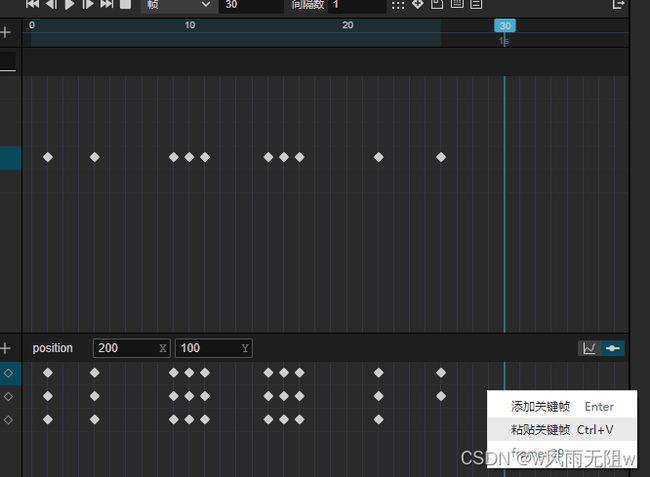650x477 pixels.
Task: Select the node track keyframe at frame 17
Action: [300, 157]
